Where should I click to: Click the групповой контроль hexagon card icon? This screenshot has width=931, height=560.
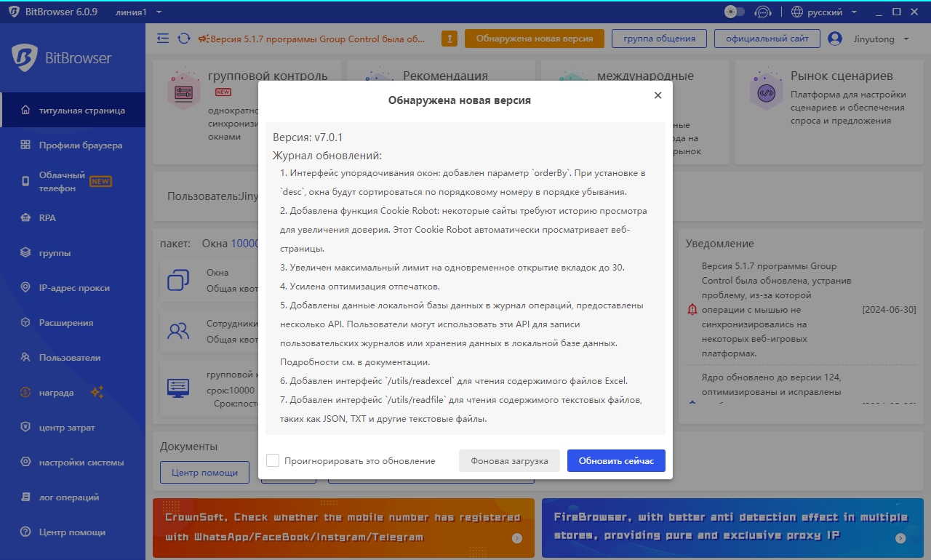coord(183,89)
